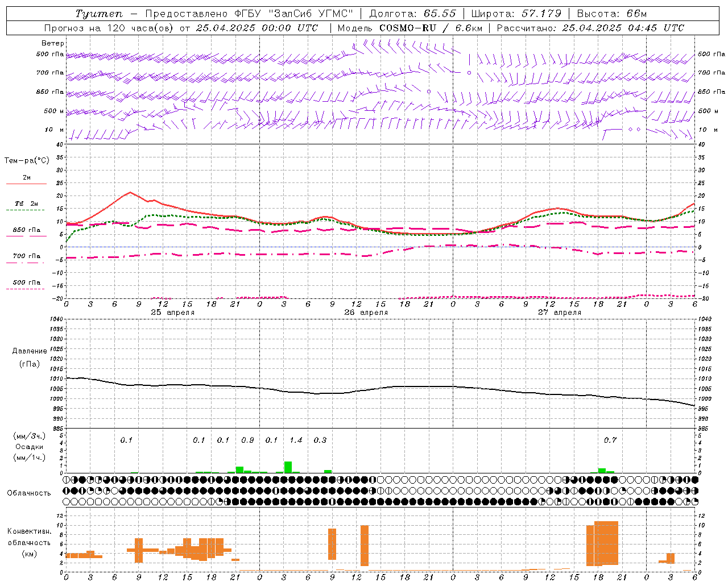Click the "Tyumen" station name in the title

pos(99,14)
